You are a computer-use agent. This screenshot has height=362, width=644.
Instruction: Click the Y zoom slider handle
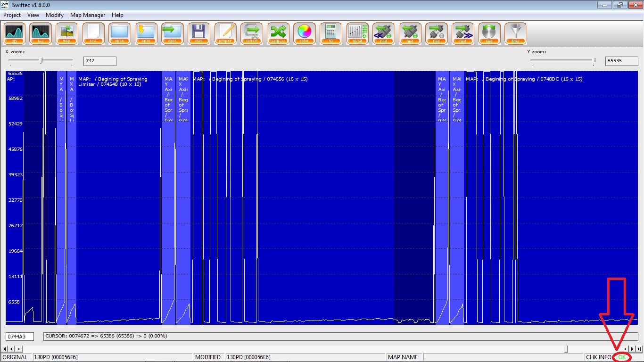594,60
